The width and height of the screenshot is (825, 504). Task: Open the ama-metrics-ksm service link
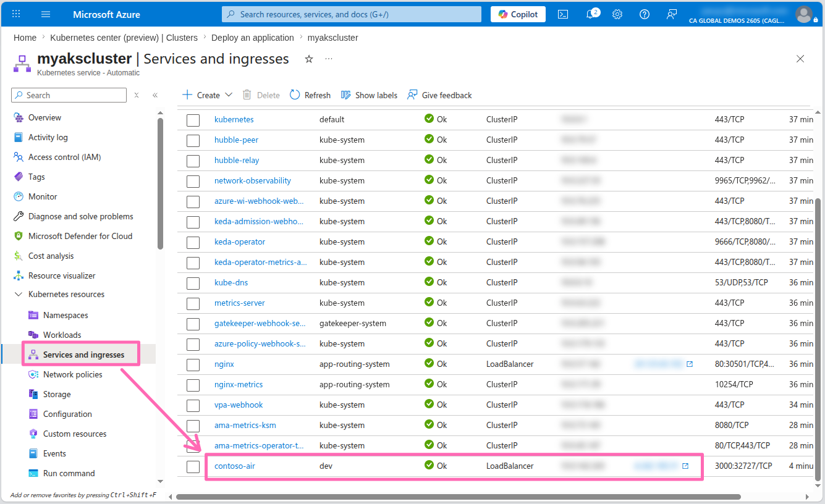coord(245,426)
